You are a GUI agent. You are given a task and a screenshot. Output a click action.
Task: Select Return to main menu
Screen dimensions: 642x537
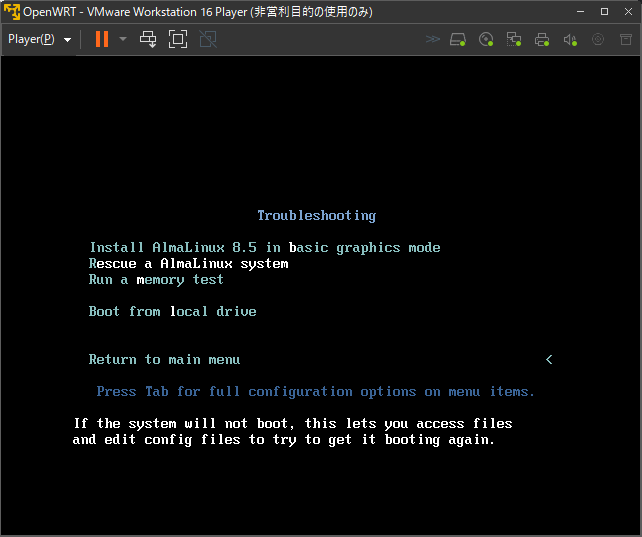pyautogui.click(x=164, y=359)
